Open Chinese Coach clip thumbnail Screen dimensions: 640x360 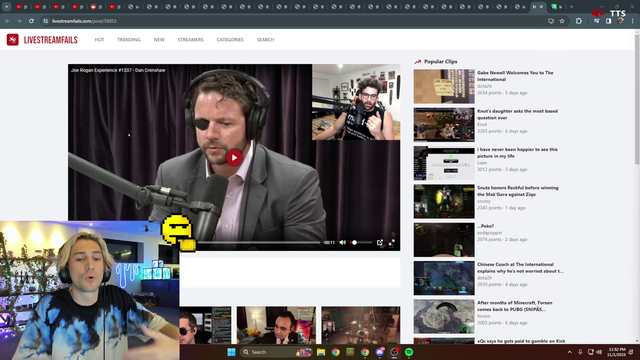coord(444,278)
